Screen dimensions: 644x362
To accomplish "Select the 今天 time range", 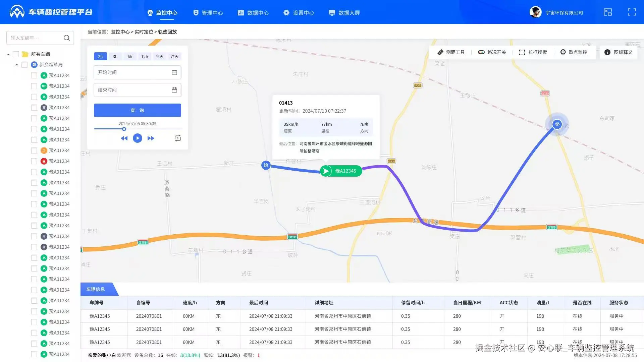I will click(x=159, y=57).
